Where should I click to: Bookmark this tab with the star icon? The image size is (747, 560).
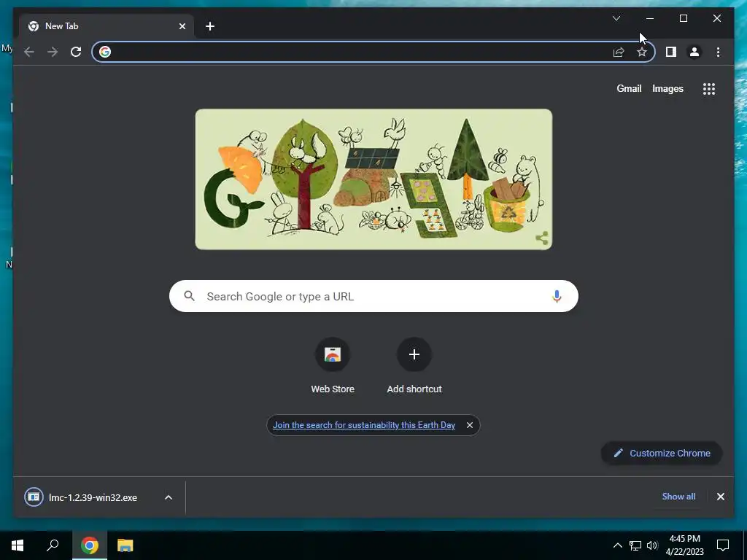click(x=642, y=52)
